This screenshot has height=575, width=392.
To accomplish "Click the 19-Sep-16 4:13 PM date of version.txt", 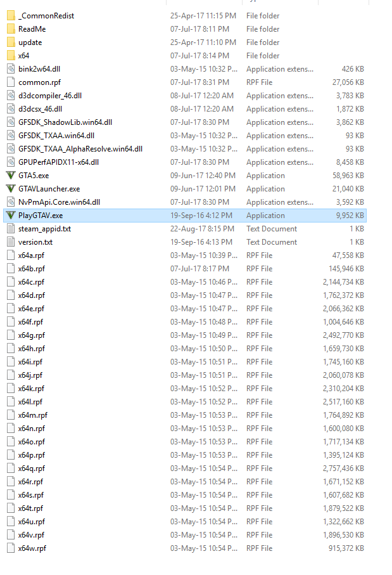I will (201, 242).
